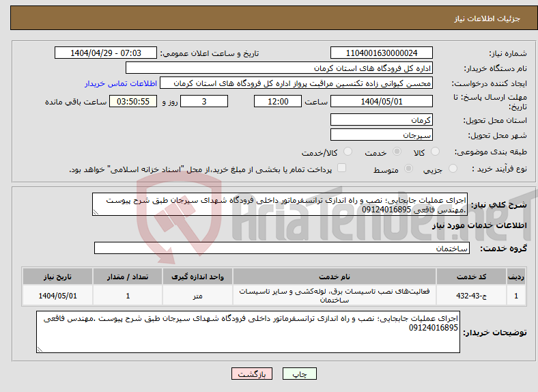Open the اطلاعات تماس خریدار link
Image resolution: width=538 pixels, height=392 pixels.
(121, 83)
